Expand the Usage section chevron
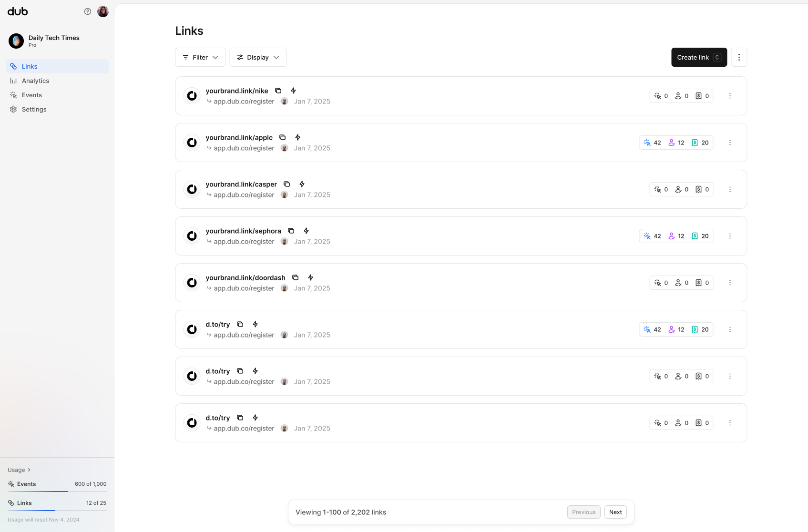 [28, 470]
